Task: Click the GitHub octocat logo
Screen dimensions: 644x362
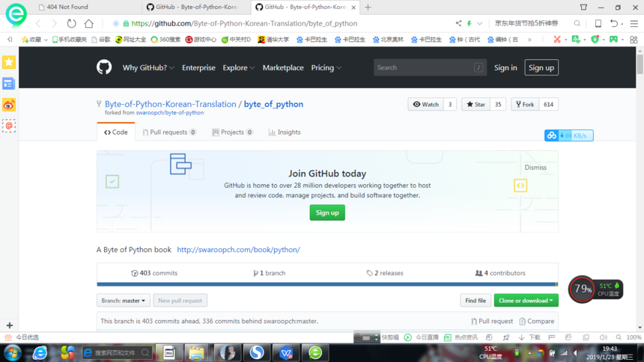Action: click(104, 67)
